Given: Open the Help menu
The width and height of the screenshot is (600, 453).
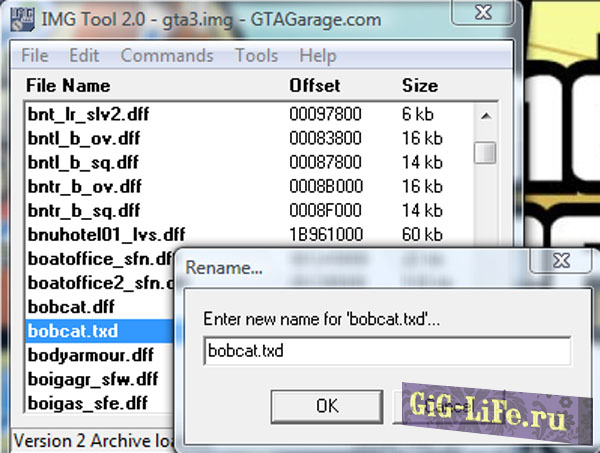Looking at the screenshot, I should (317, 55).
